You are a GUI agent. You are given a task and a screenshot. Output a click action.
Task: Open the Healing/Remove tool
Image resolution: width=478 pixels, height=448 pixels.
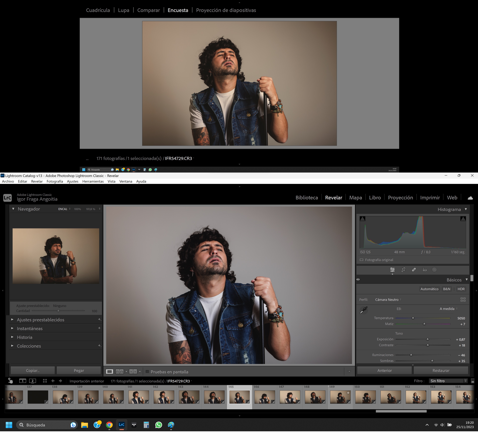[x=414, y=270]
